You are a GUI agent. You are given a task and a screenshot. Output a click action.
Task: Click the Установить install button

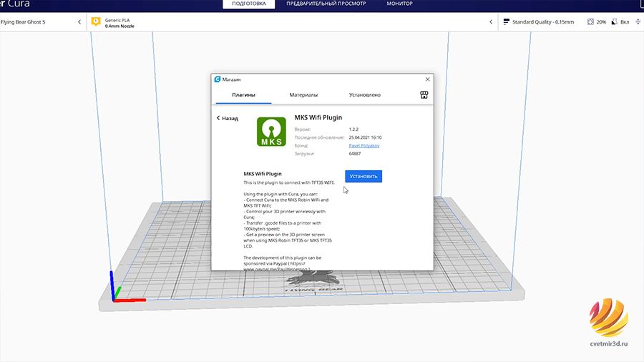363,176
